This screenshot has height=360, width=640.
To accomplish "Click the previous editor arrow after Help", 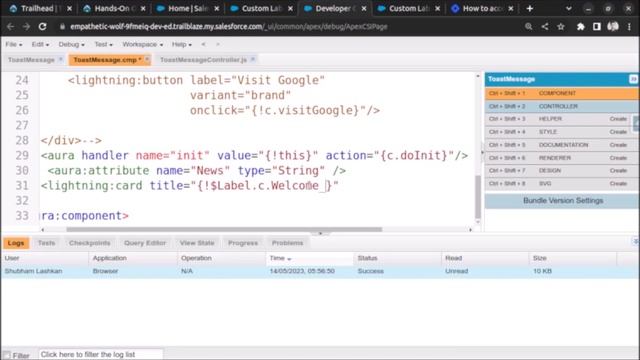I will pos(203,44).
